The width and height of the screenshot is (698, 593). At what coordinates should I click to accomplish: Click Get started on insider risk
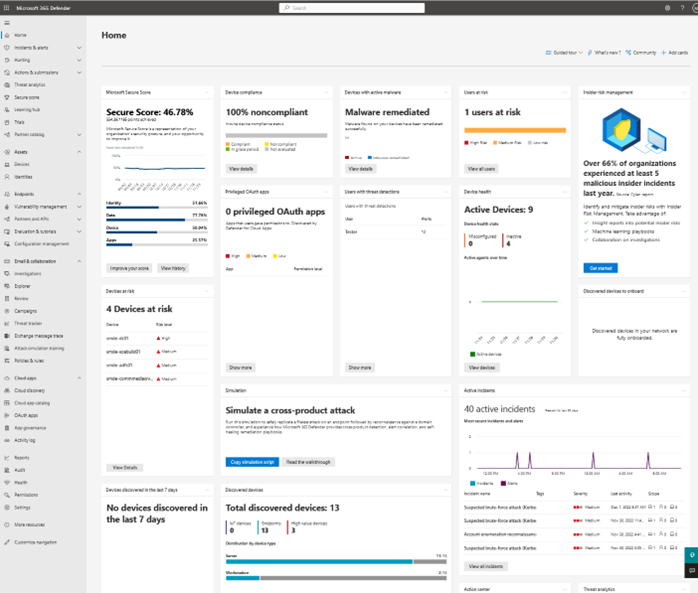(x=601, y=268)
